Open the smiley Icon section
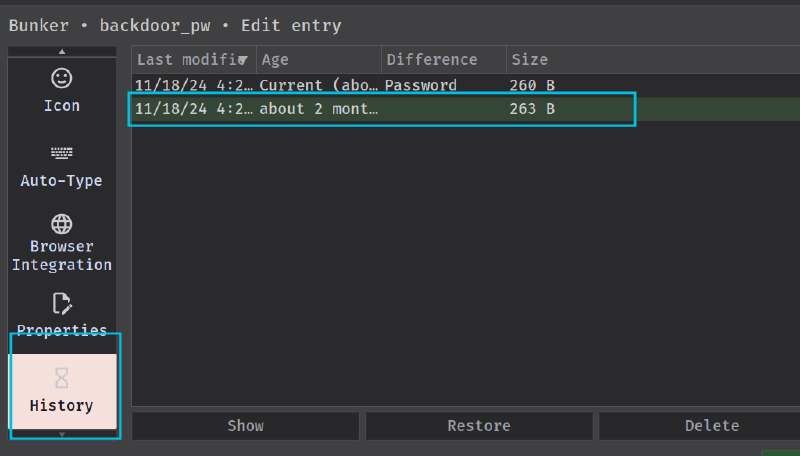Viewport: 800px width, 456px height. [x=62, y=78]
